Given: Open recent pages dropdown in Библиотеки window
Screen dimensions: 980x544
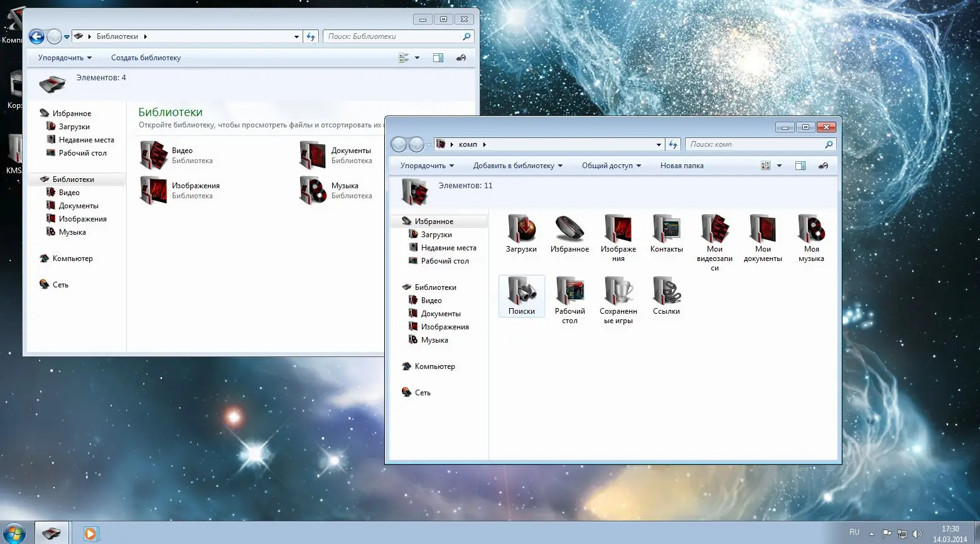Looking at the screenshot, I should 67,37.
